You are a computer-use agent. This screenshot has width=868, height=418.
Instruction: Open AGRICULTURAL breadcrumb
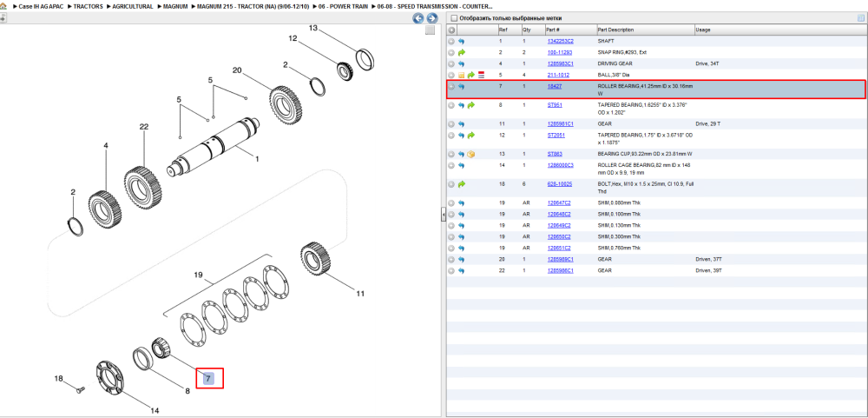(132, 6)
